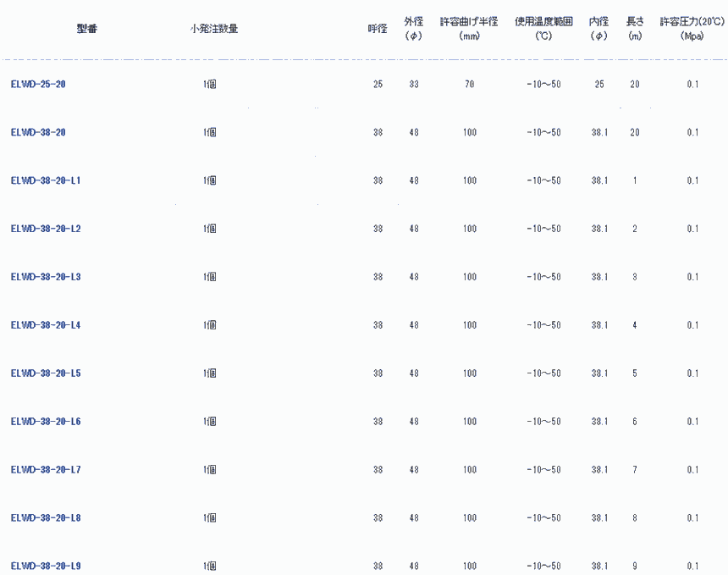Open the ELWD-38-20-L6 link

tap(46, 422)
